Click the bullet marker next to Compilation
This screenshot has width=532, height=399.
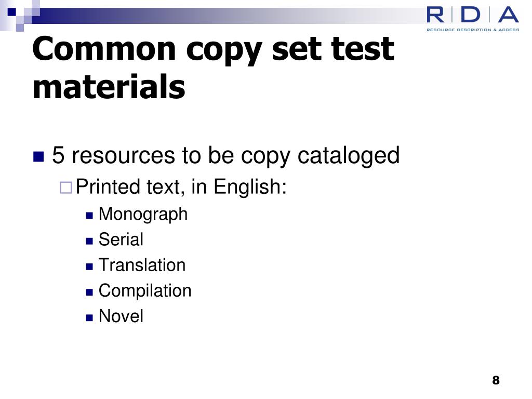(89, 291)
